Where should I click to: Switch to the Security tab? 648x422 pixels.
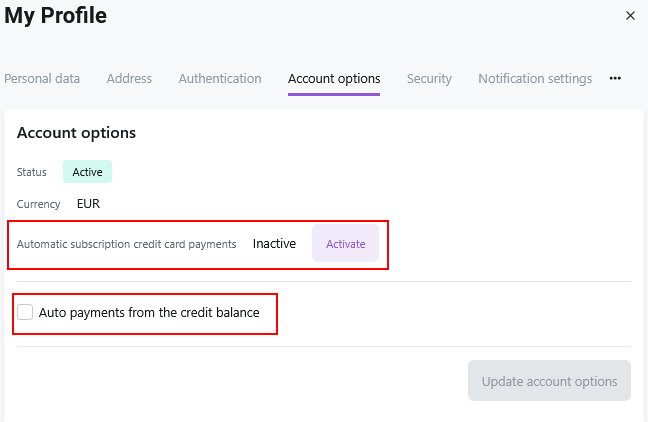point(429,79)
